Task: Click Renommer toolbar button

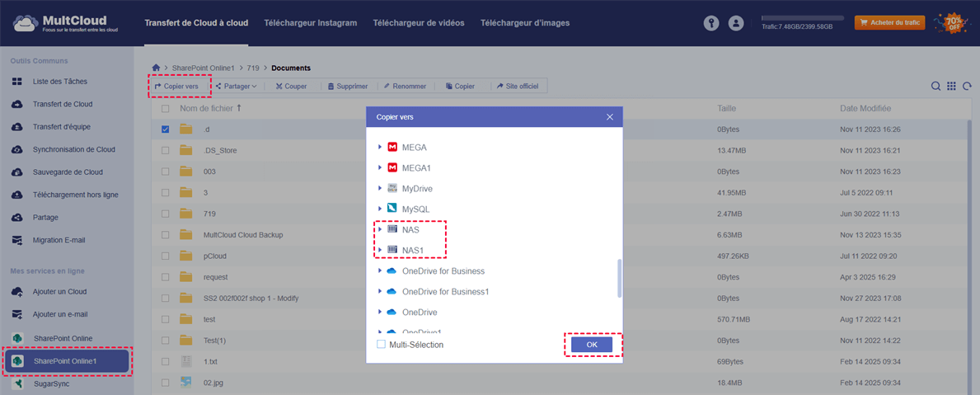Action: 405,87
